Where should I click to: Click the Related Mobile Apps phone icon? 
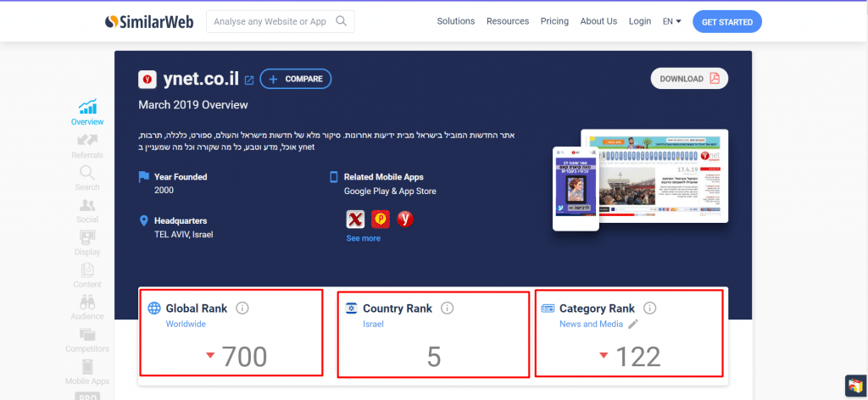(334, 177)
